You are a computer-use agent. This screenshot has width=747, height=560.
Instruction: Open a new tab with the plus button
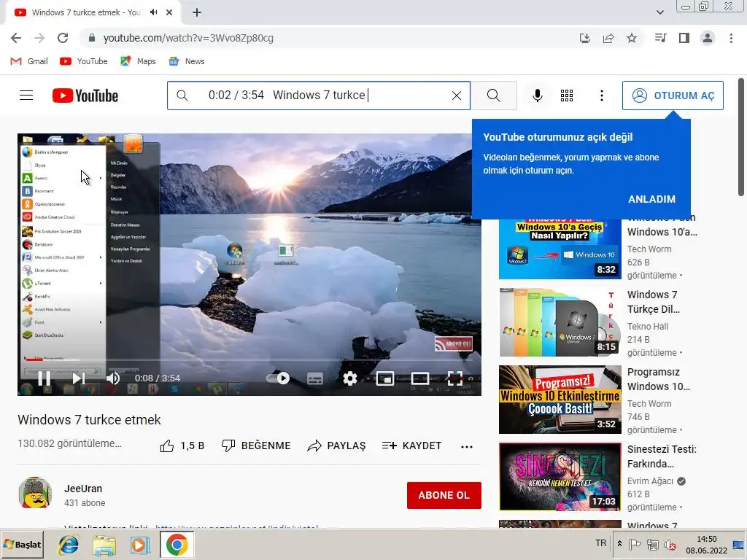(197, 13)
